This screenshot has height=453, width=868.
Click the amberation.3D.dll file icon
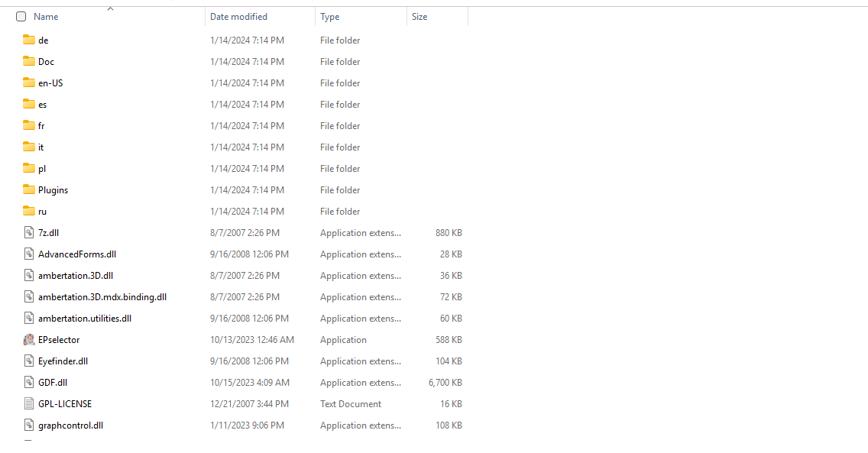coord(29,275)
